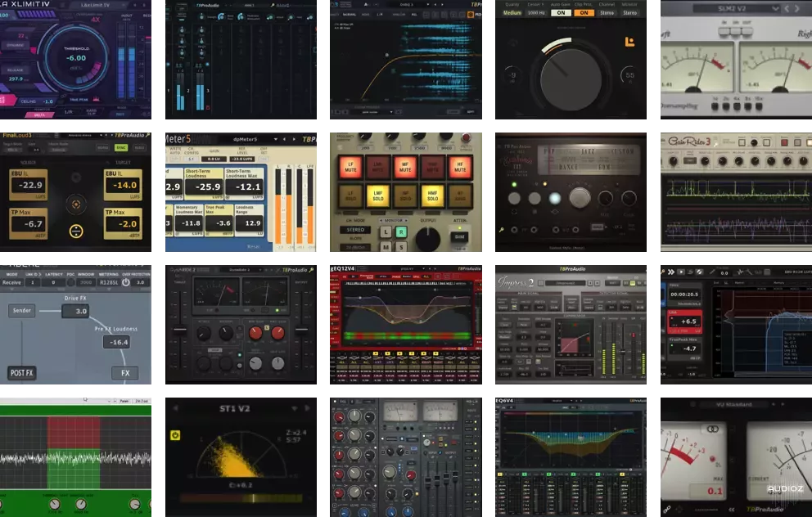Viewport: 812px width, 517px height.
Task: Click the FinalLoud3 center target icon
Action: coord(76,205)
